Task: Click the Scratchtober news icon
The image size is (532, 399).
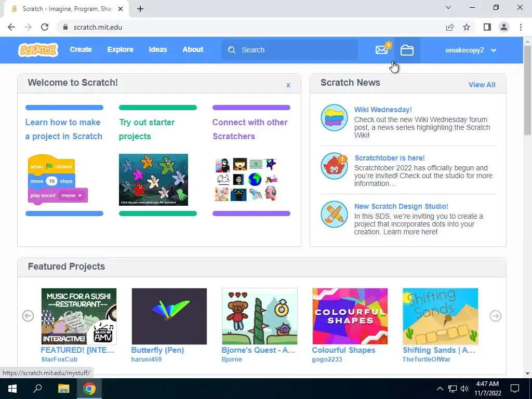Action: click(x=334, y=166)
